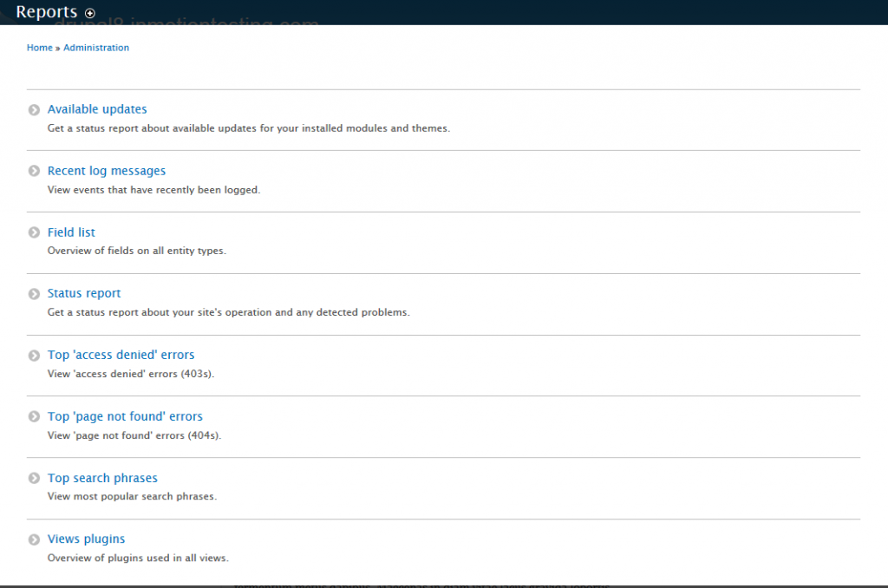Open the Recent log messages page
The image size is (888, 588).
click(x=106, y=171)
